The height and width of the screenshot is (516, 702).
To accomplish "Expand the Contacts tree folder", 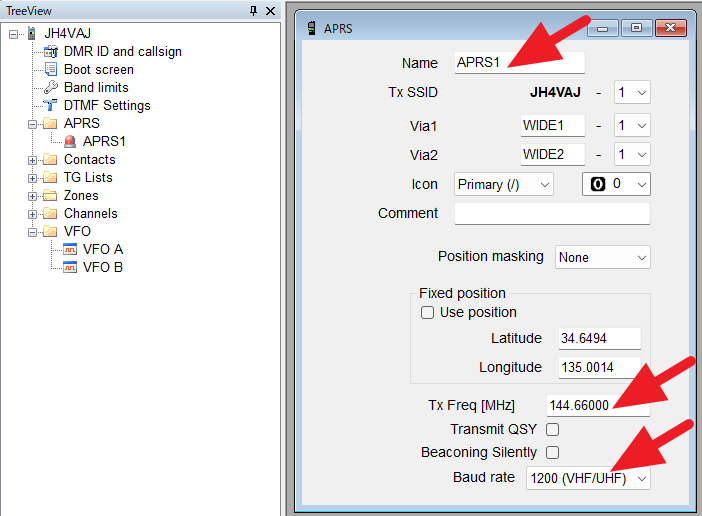I will 33,160.
